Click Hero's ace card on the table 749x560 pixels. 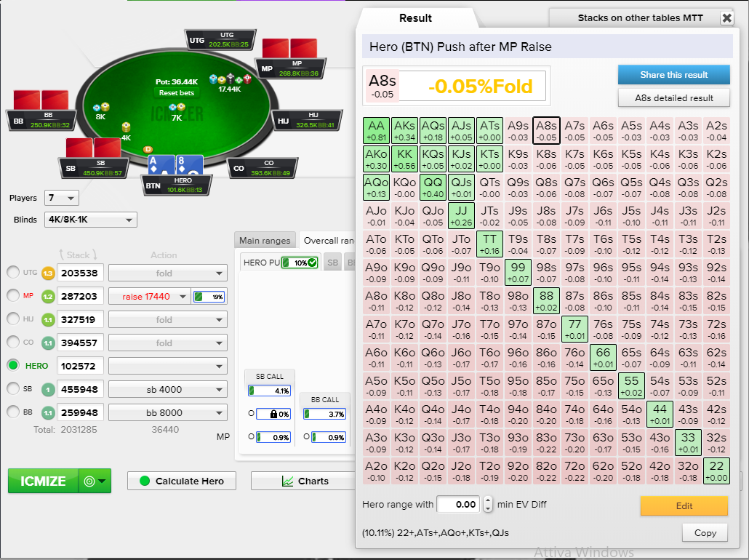click(161, 165)
